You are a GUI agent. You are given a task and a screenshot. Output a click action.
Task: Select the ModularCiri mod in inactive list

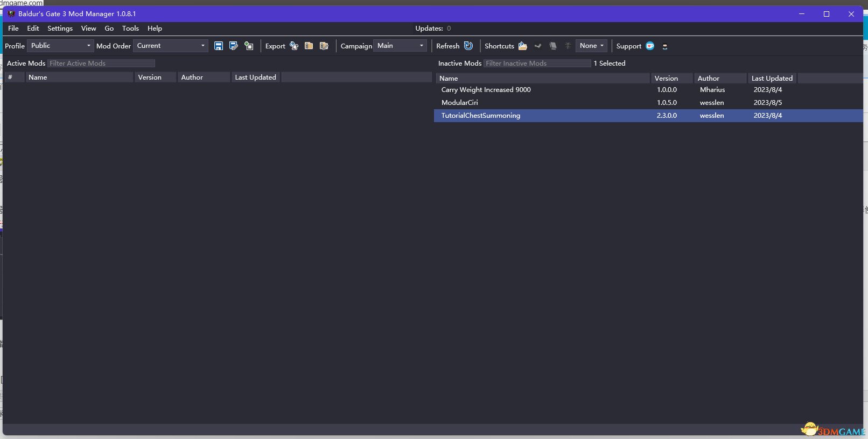[460, 103]
